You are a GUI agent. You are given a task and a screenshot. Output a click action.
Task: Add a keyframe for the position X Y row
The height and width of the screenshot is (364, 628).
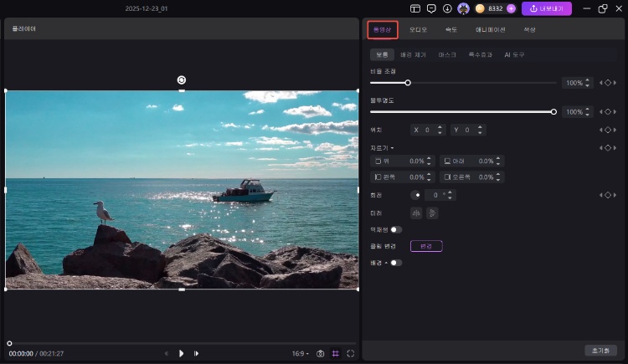(608, 130)
